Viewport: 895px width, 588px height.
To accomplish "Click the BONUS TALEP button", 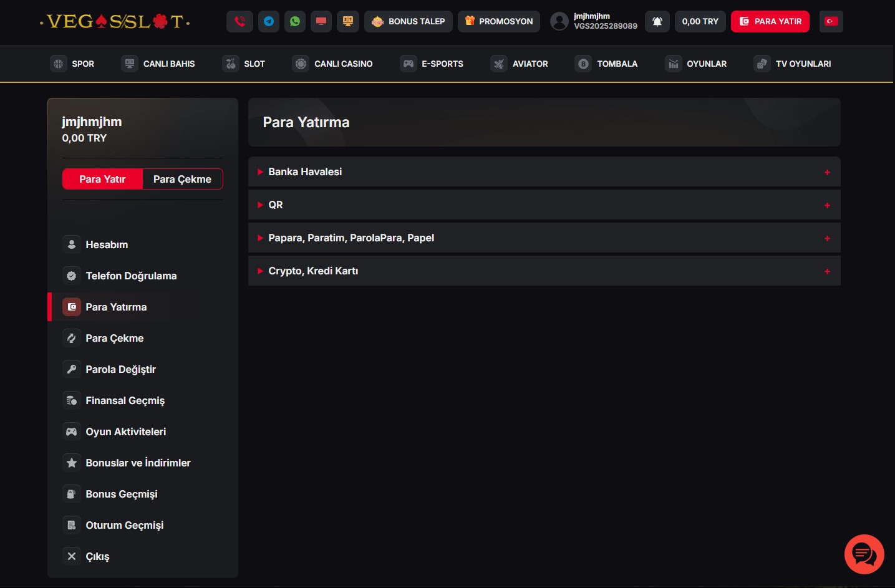I will (409, 21).
